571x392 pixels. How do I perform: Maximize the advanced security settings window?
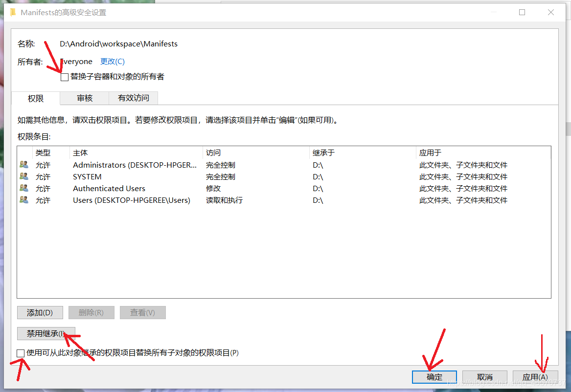pos(522,12)
